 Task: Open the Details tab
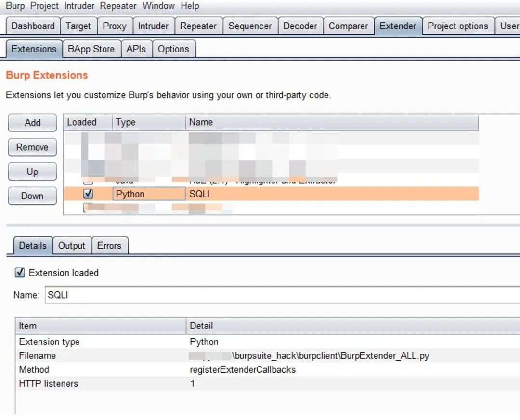(x=33, y=246)
